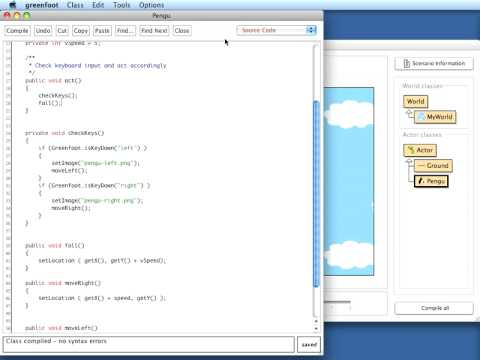480x360 pixels.
Task: Click the Find Next button
Action: point(154,30)
